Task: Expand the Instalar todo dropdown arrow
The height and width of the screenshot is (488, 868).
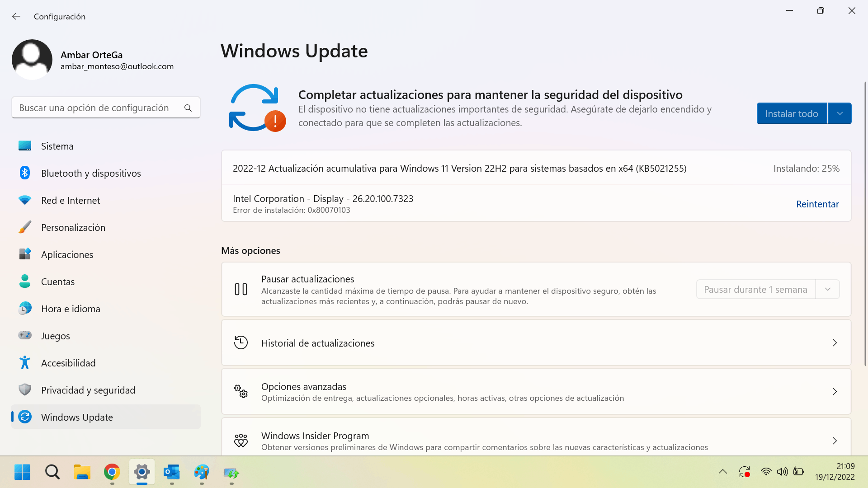Action: (x=840, y=113)
